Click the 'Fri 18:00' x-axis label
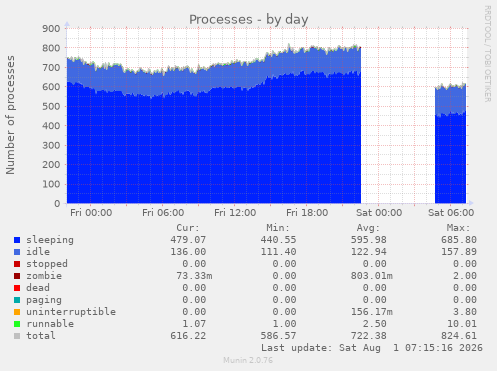The height and width of the screenshot is (371, 497). click(x=307, y=213)
